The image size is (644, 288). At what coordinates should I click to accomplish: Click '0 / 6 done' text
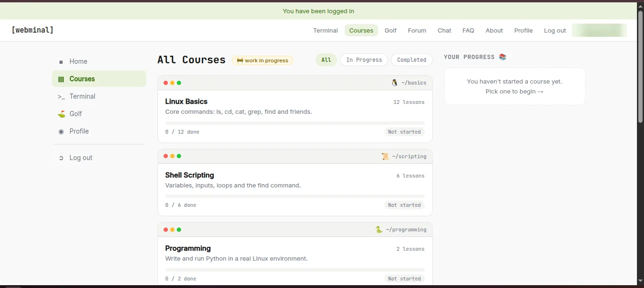click(x=181, y=205)
